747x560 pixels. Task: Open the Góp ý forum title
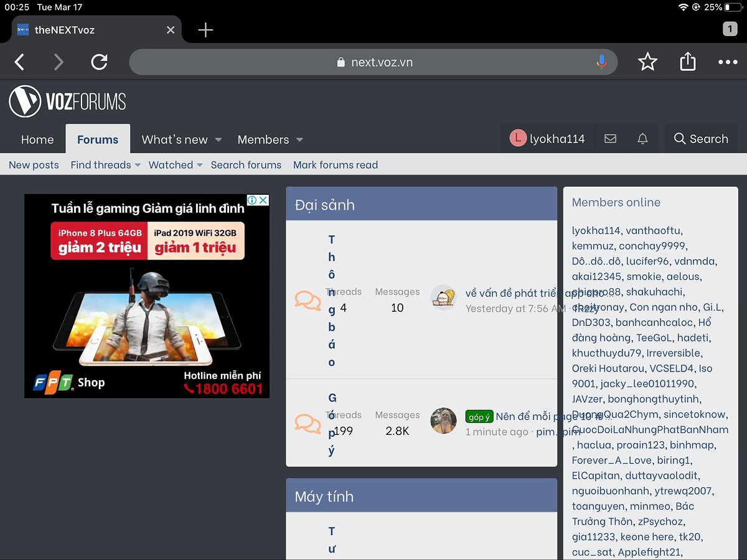click(x=332, y=424)
